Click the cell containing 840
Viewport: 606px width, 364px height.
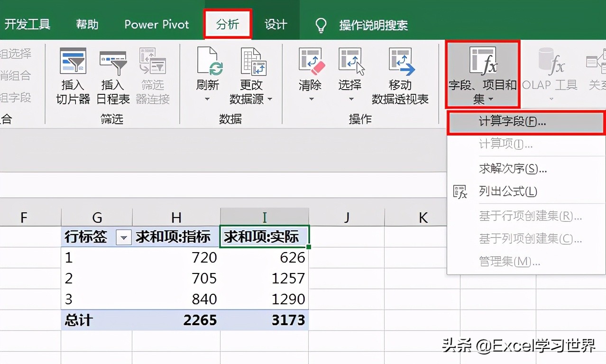[176, 299]
